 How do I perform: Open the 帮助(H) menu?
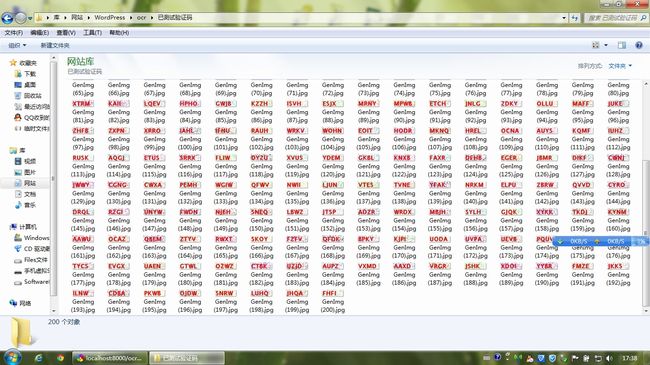click(x=119, y=32)
